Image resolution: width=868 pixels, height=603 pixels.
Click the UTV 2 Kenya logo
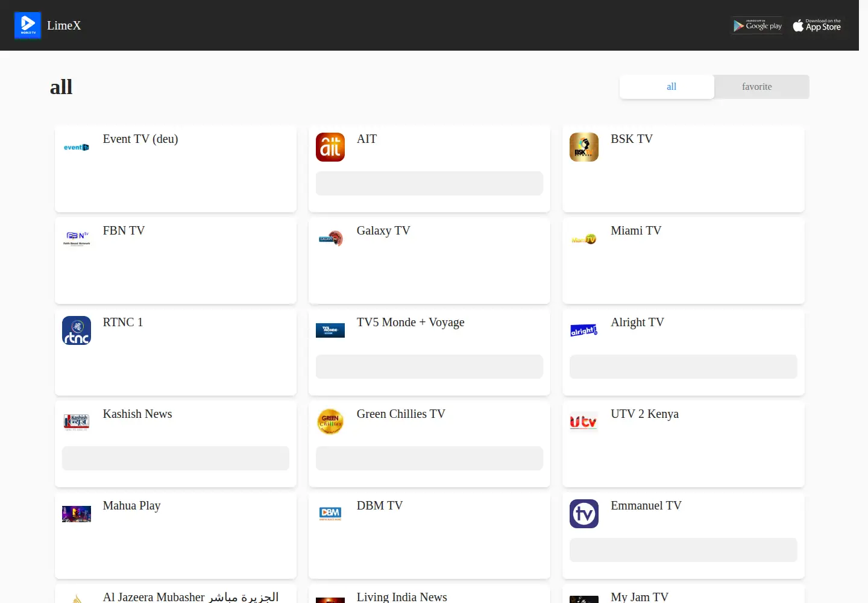point(584,422)
